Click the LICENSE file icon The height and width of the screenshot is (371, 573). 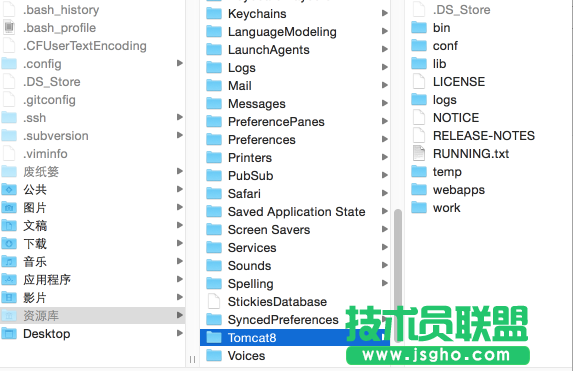[x=419, y=82]
